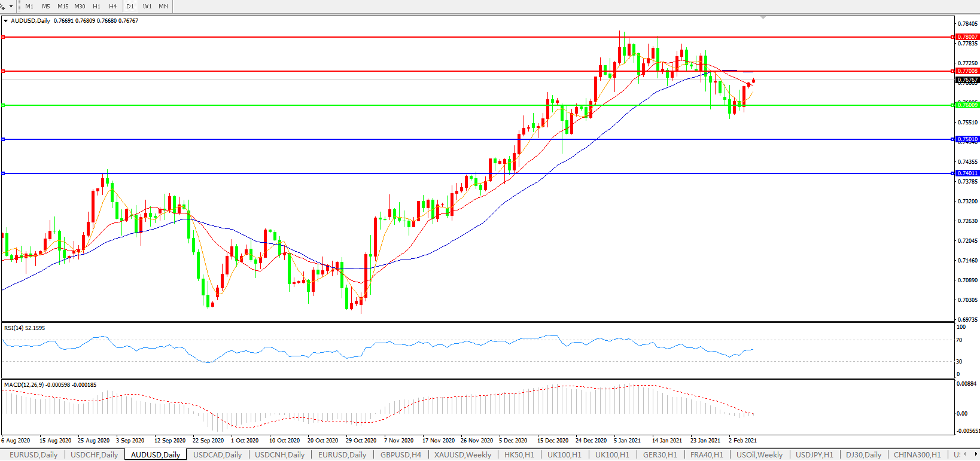The width and height of the screenshot is (980, 461).
Task: Expand the AUDUSD,Daily chart title triangle
Action: (6, 21)
